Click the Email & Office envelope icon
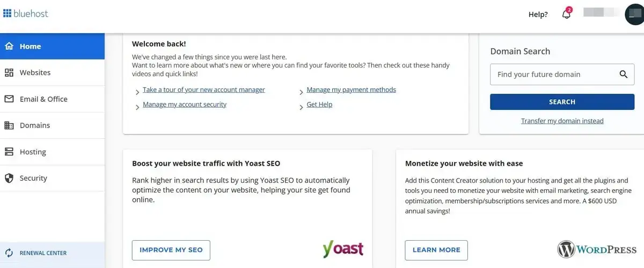The height and width of the screenshot is (268, 644). point(9,99)
